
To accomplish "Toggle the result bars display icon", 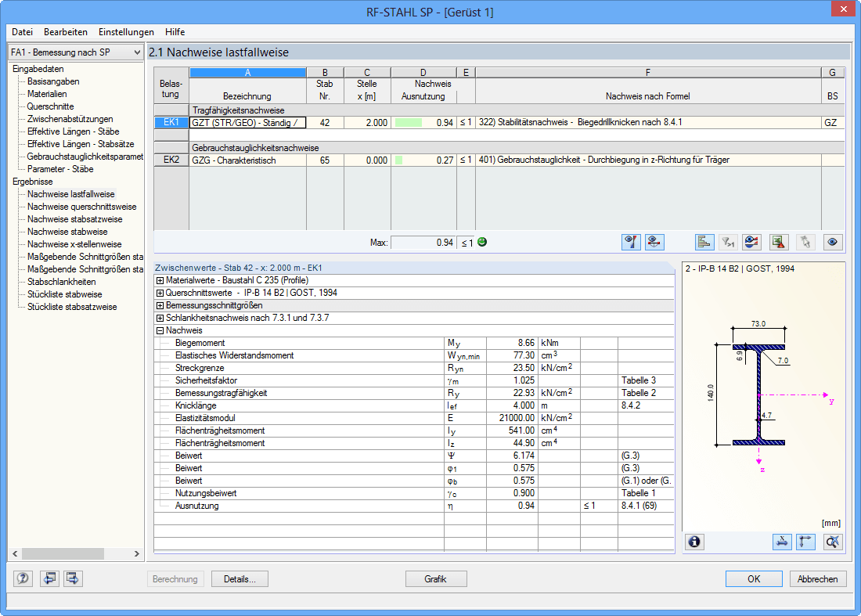I will 704,242.
